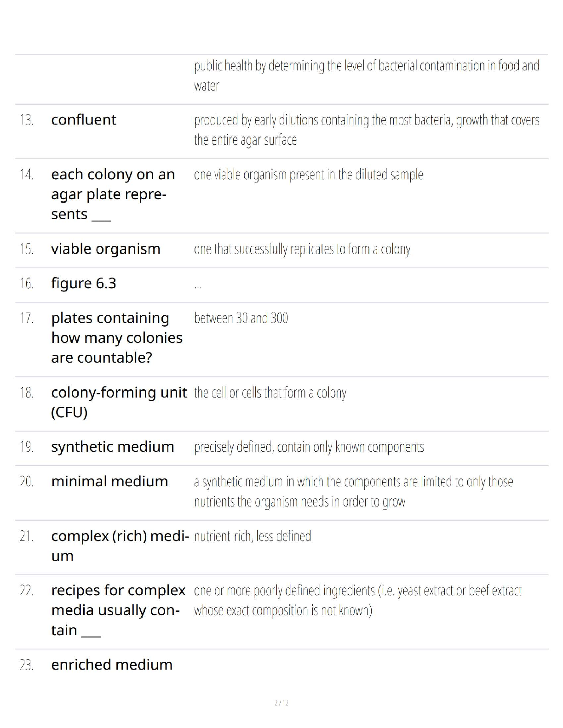Click definition "nutrient-rich, less defined"

tap(253, 536)
